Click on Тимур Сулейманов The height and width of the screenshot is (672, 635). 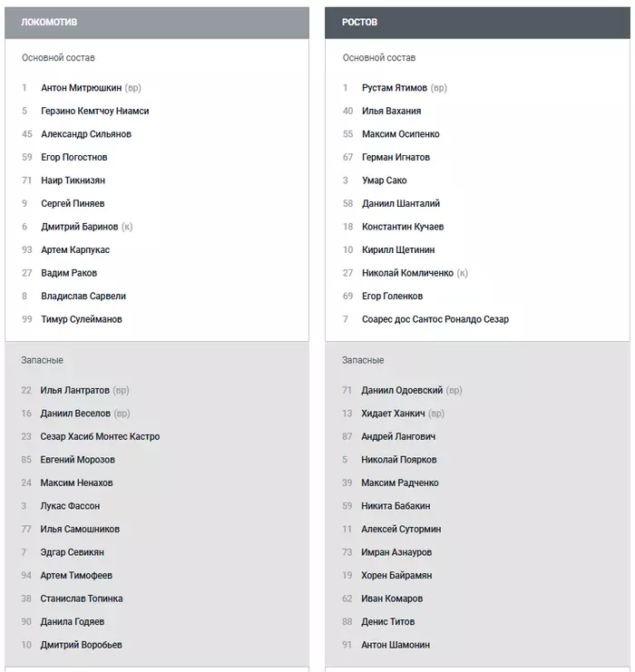coord(81,319)
